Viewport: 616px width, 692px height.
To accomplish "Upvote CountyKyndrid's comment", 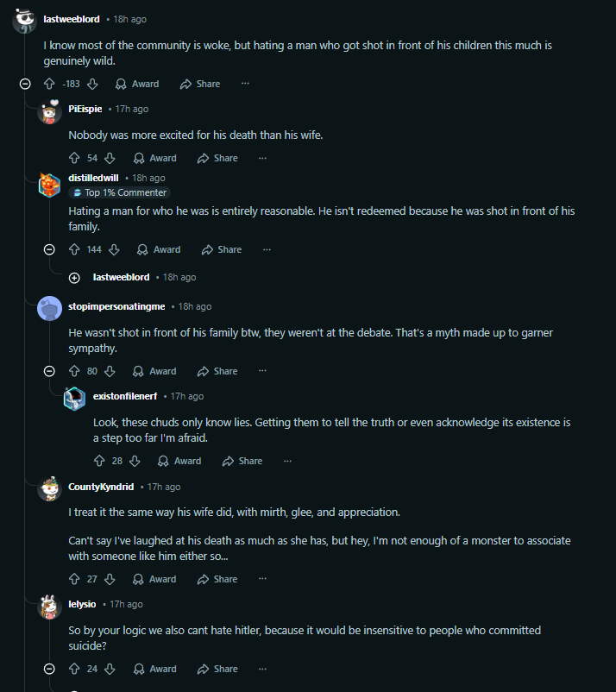I will pyautogui.click(x=74, y=579).
